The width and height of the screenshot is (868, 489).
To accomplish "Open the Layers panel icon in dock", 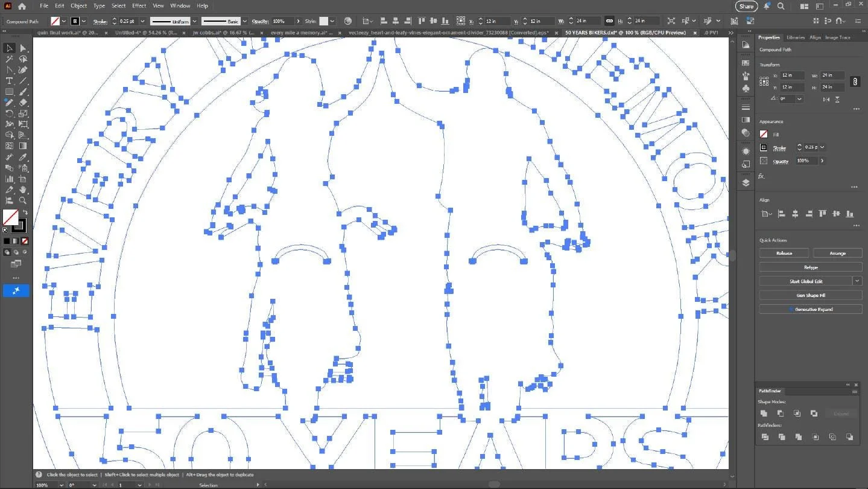I will coord(746,183).
